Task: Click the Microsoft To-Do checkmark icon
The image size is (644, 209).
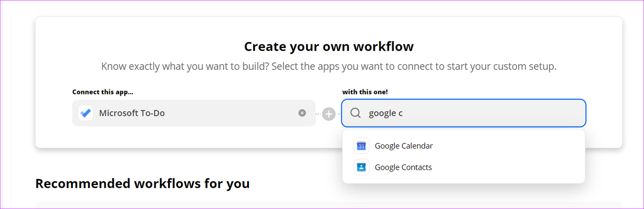Action: point(86,113)
